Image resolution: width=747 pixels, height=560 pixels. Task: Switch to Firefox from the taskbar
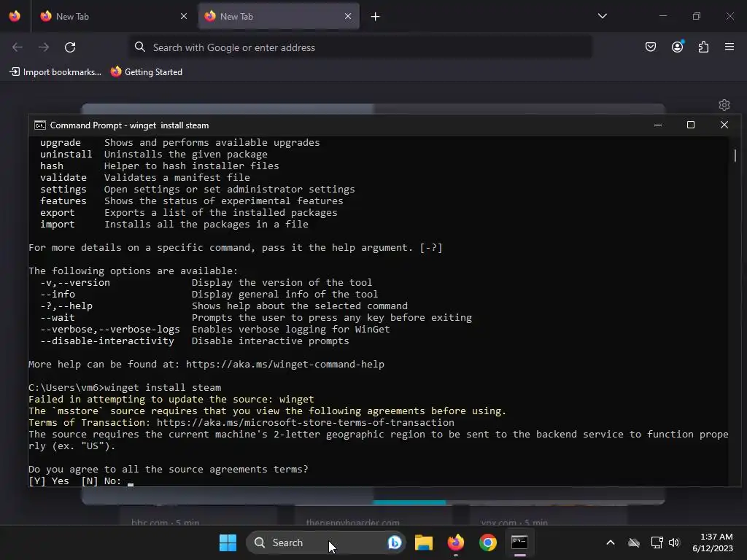click(456, 542)
